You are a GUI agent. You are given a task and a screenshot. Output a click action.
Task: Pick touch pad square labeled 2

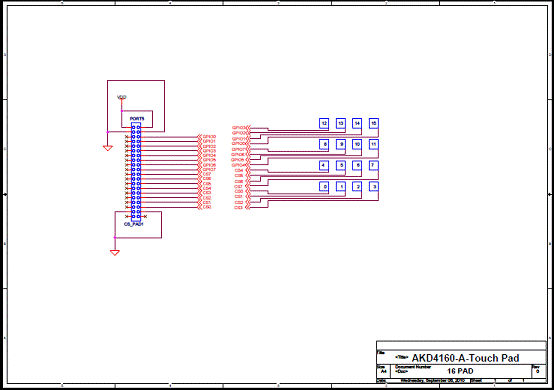357,187
